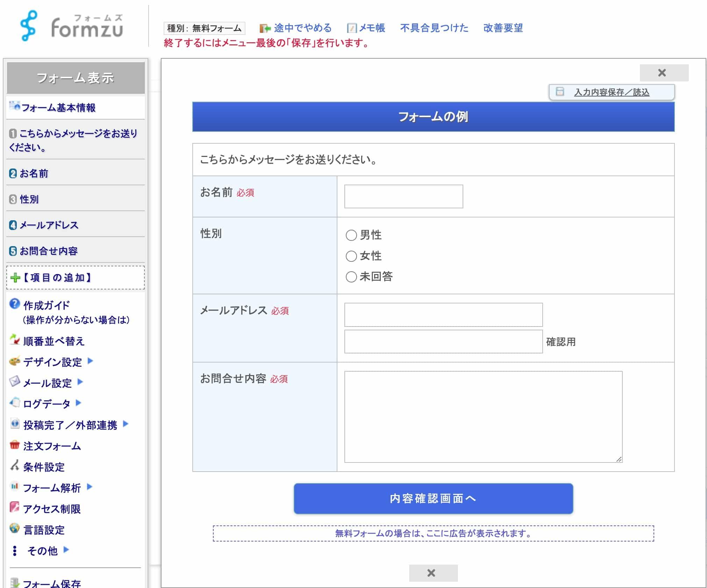
Task: Select the メールアドレス item in sidebar
Action: (x=49, y=225)
